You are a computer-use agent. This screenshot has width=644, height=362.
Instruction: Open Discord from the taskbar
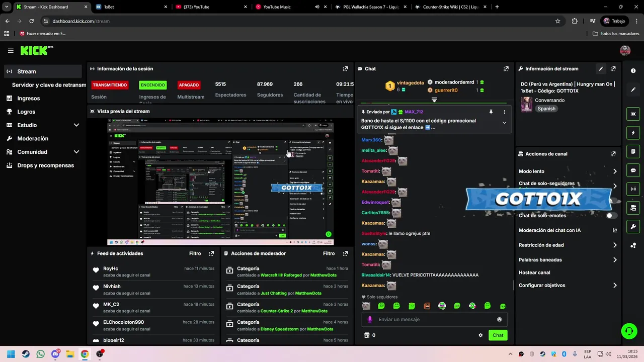[x=55, y=354]
